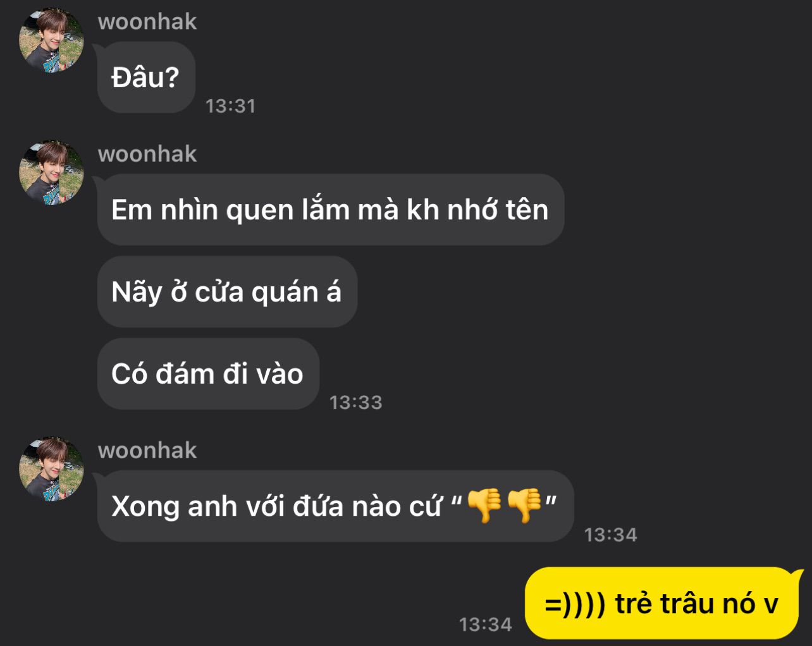Open woonhak's avatar beside the "Đâu?" message
The height and width of the screenshot is (646, 812).
(x=52, y=40)
